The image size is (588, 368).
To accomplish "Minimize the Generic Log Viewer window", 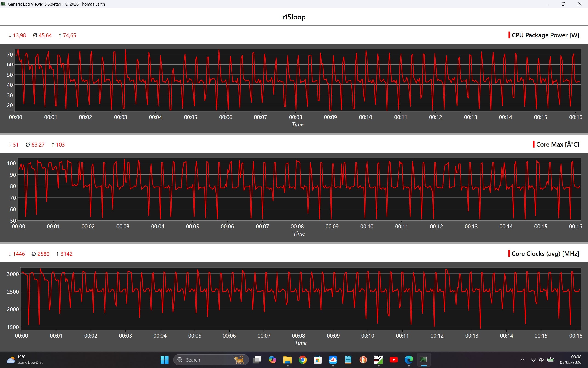I will (547, 4).
